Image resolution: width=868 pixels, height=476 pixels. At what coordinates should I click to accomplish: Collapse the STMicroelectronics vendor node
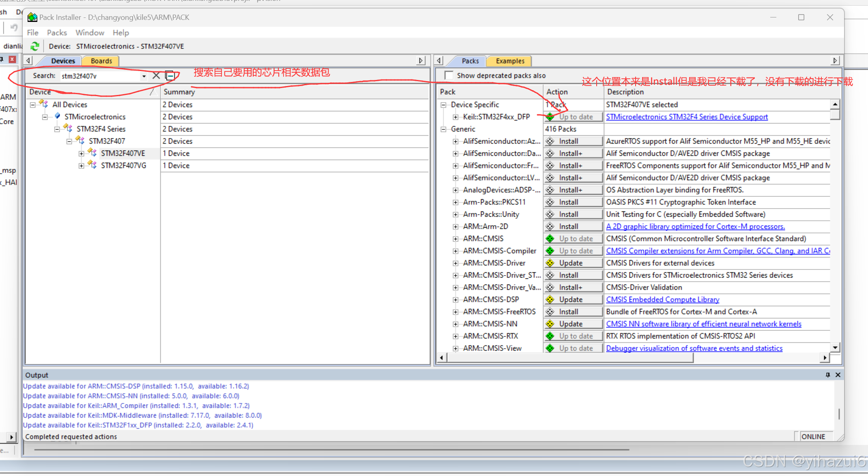click(x=45, y=117)
